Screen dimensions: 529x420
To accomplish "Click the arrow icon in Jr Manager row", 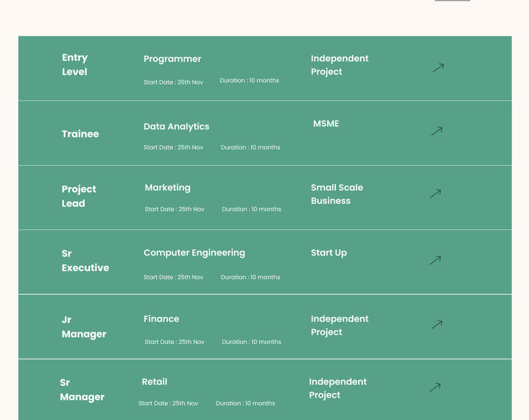I will coord(437,325).
